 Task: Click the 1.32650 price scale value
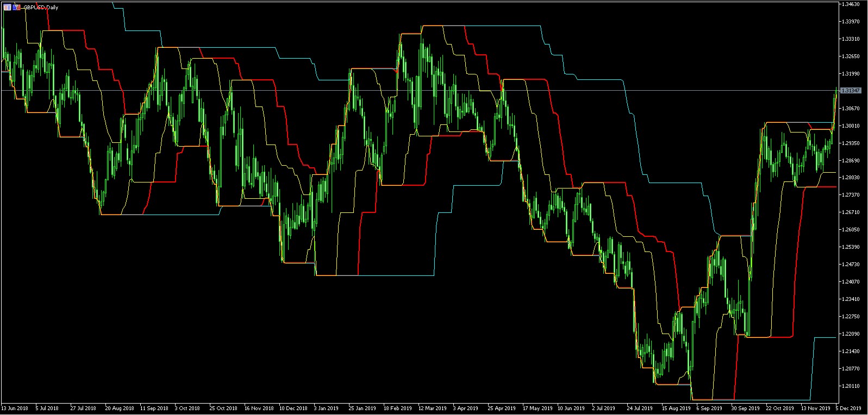point(851,56)
